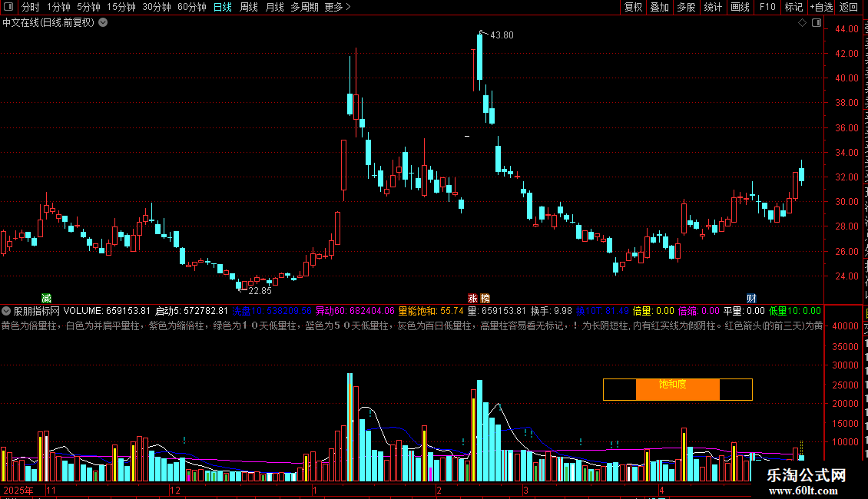Viewport: 868px width, 499px height.
Task: Select the 15分钟 period tab
Action: tap(121, 7)
